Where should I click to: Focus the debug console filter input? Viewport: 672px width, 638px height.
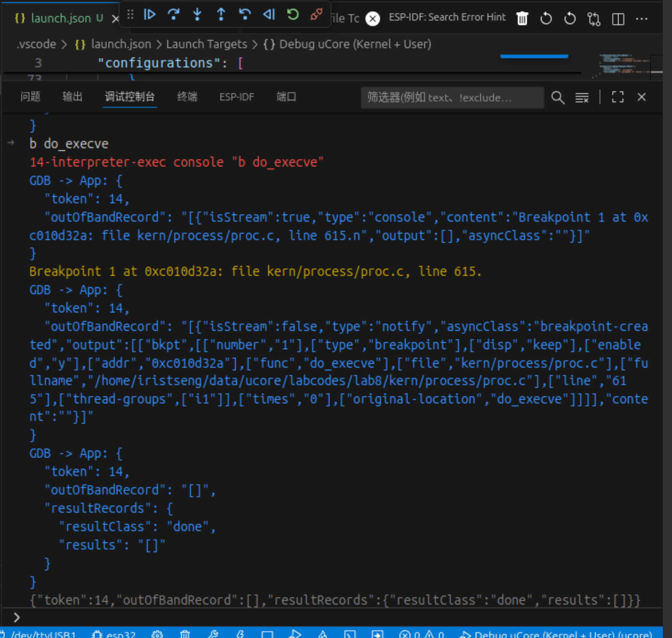pyautogui.click(x=452, y=97)
